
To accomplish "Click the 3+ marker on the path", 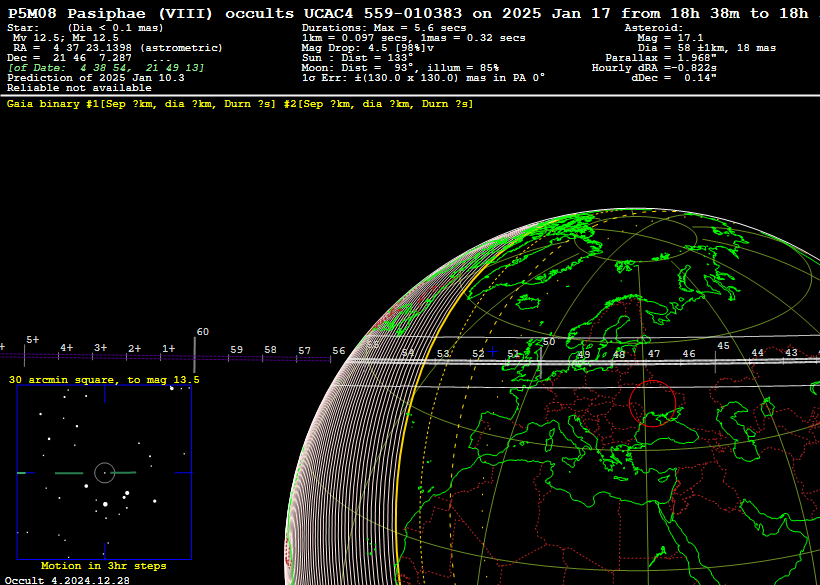I will (100, 348).
